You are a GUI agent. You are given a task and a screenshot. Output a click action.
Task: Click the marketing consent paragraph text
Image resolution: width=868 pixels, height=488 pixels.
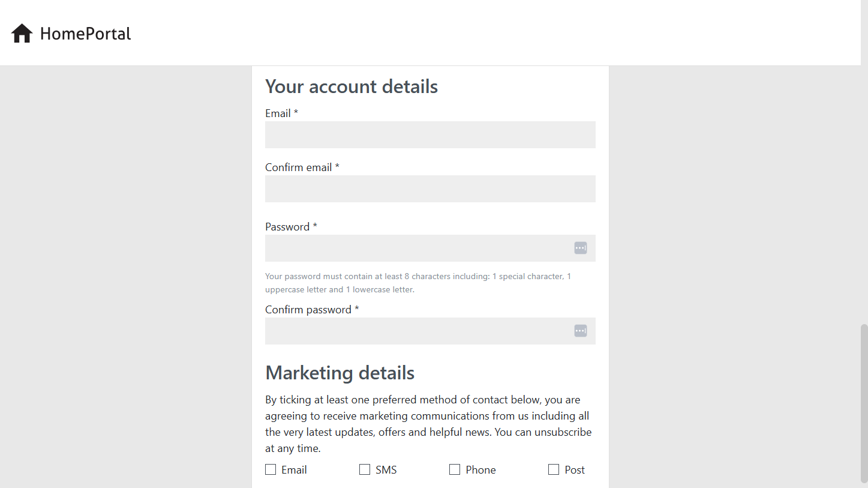[428, 424]
